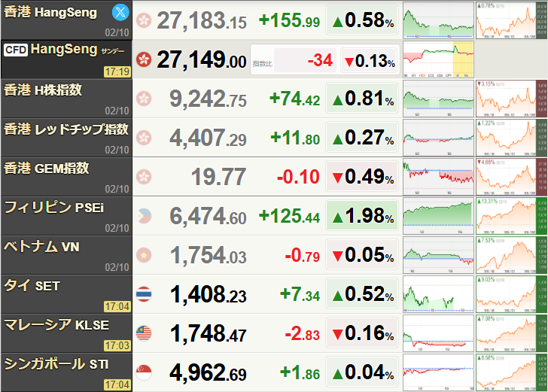Click the ▼0.16% change badge

click(362, 333)
